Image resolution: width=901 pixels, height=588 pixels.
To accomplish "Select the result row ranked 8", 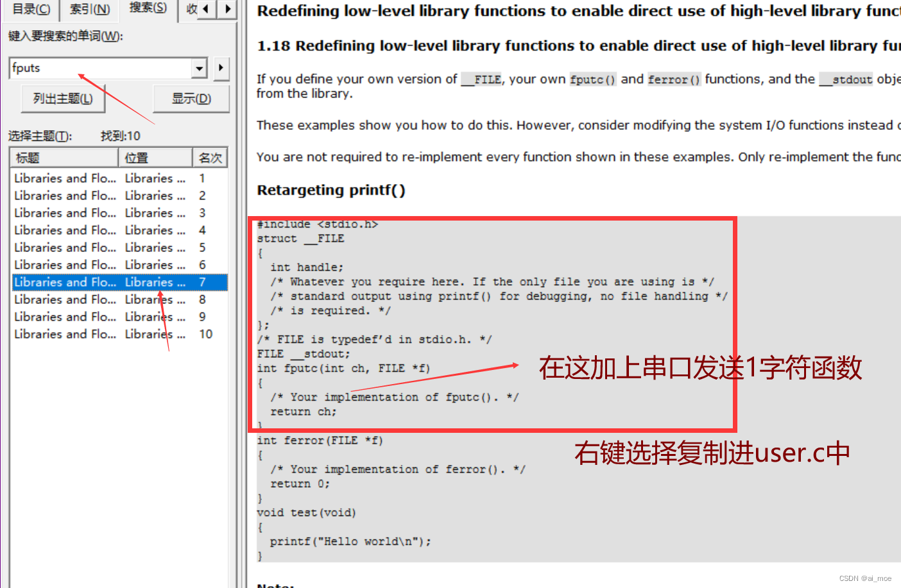I will pos(119,299).
